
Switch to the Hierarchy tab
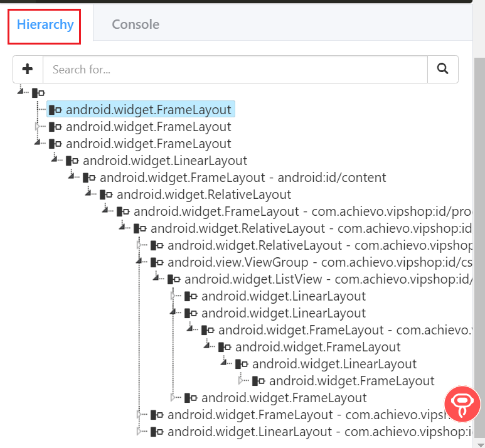coord(45,25)
